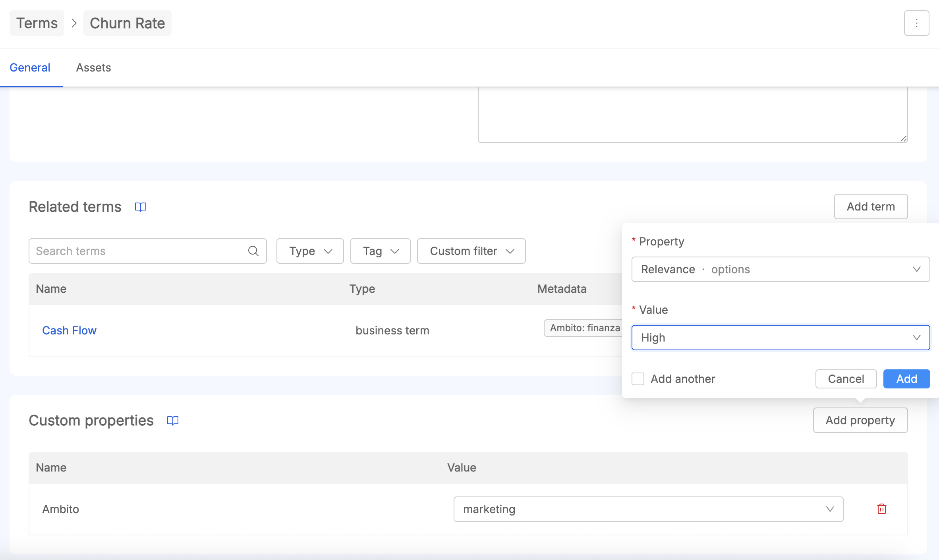Delete the Ambito property with trash icon
This screenshot has width=939, height=560.
point(881,509)
